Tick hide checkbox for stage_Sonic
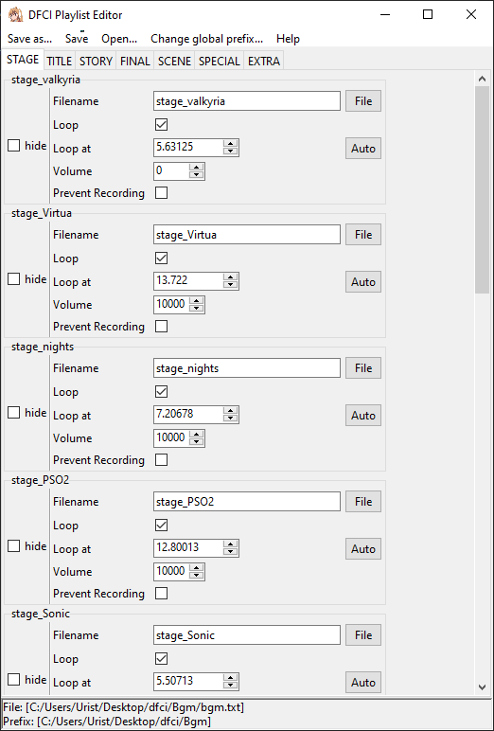Image resolution: width=494 pixels, height=731 pixels. pyautogui.click(x=14, y=680)
